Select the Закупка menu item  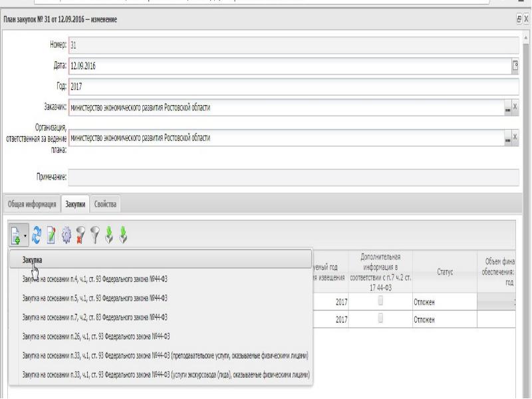(160, 260)
